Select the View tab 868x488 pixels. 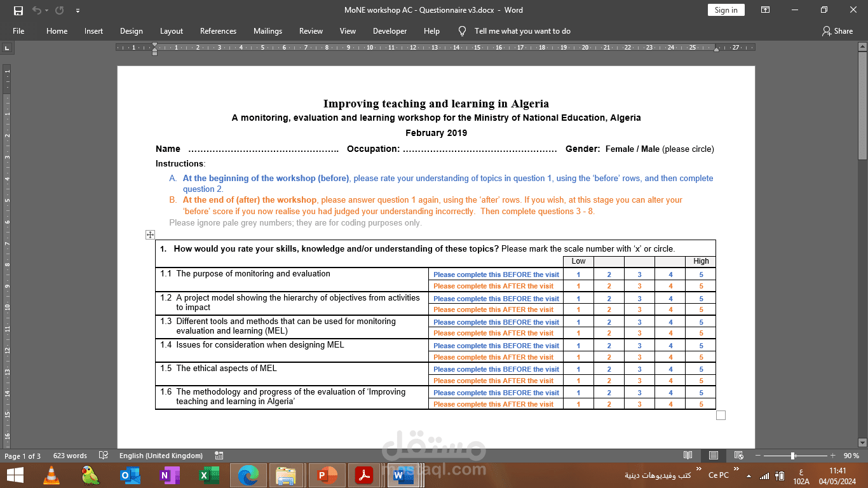click(348, 31)
